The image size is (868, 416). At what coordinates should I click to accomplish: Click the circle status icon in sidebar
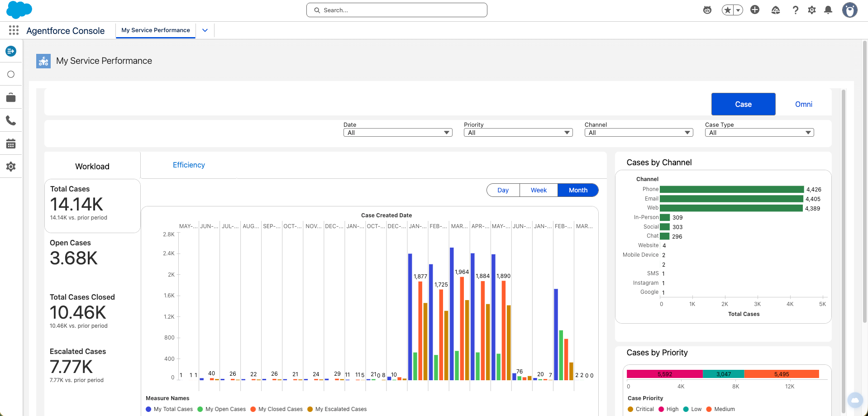pyautogui.click(x=11, y=74)
